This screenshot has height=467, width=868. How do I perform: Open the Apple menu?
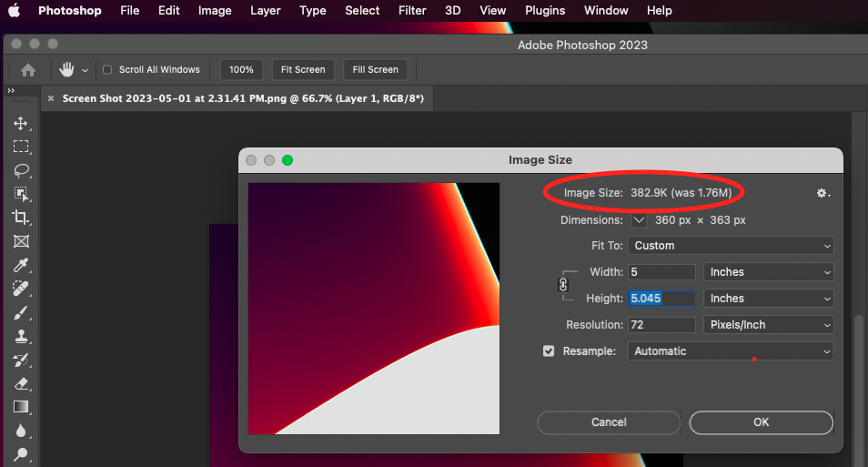[15, 11]
